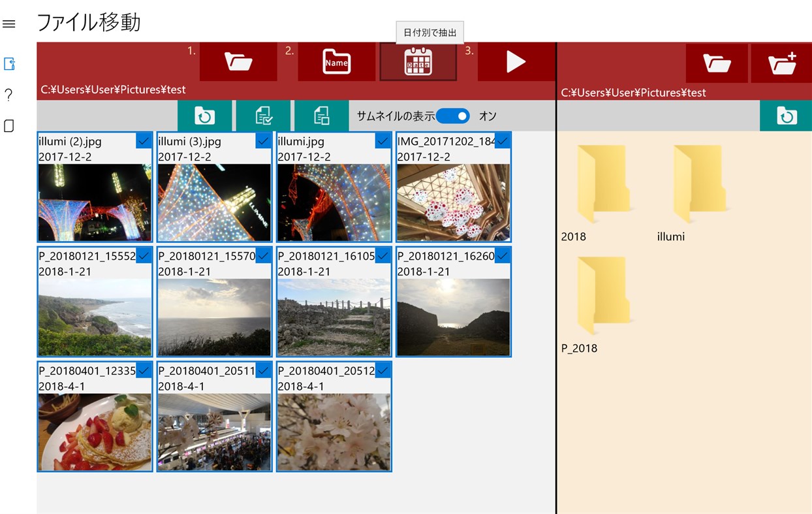This screenshot has width=812, height=514.
Task: Uncheck the P_20180401_20512 selection checkbox
Action: 383,370
